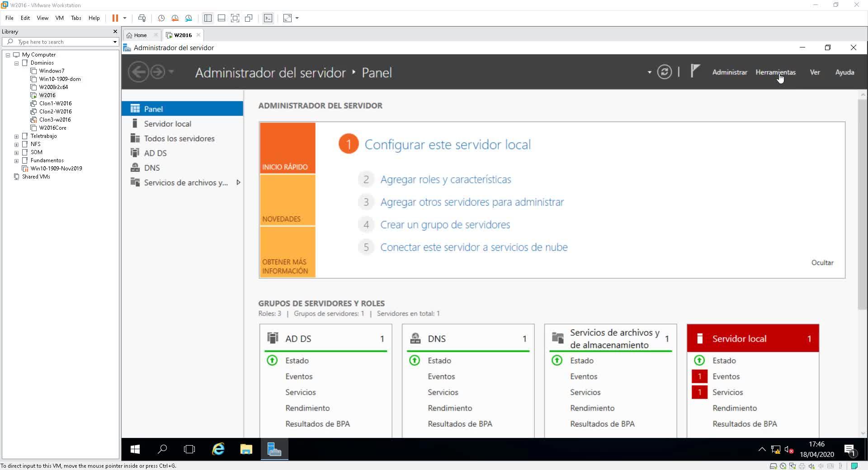868x470 pixels.
Task: Open the Task View taskbar icon
Action: 189,449
